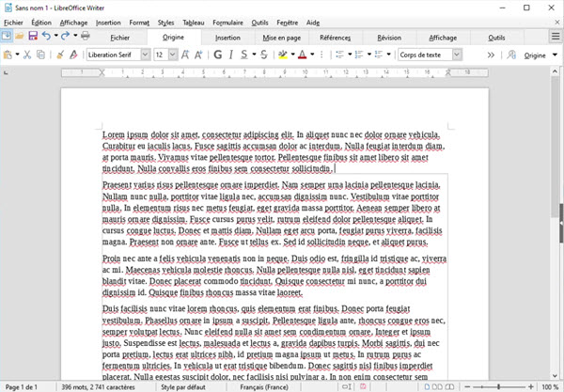Open the tabbed interface hamburger menu
This screenshot has height=392, width=564.
pyautogui.click(x=556, y=37)
